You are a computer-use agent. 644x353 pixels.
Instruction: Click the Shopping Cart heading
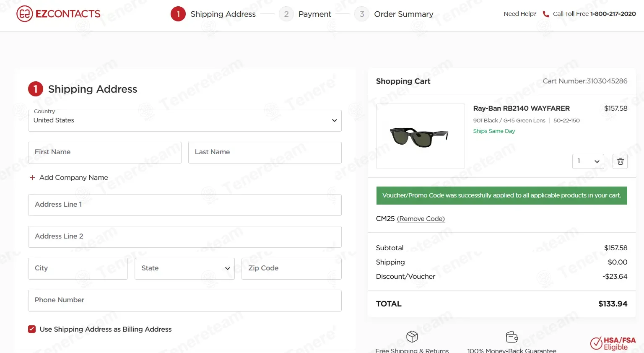(403, 81)
